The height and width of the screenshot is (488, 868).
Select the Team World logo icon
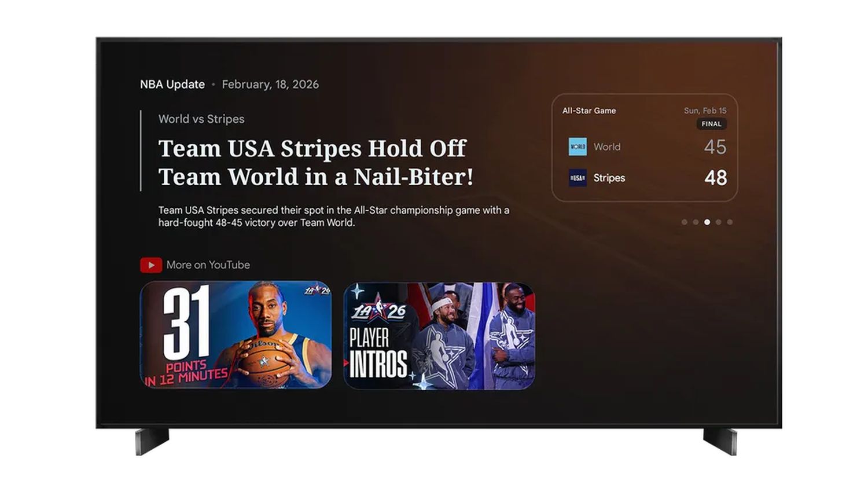577,147
